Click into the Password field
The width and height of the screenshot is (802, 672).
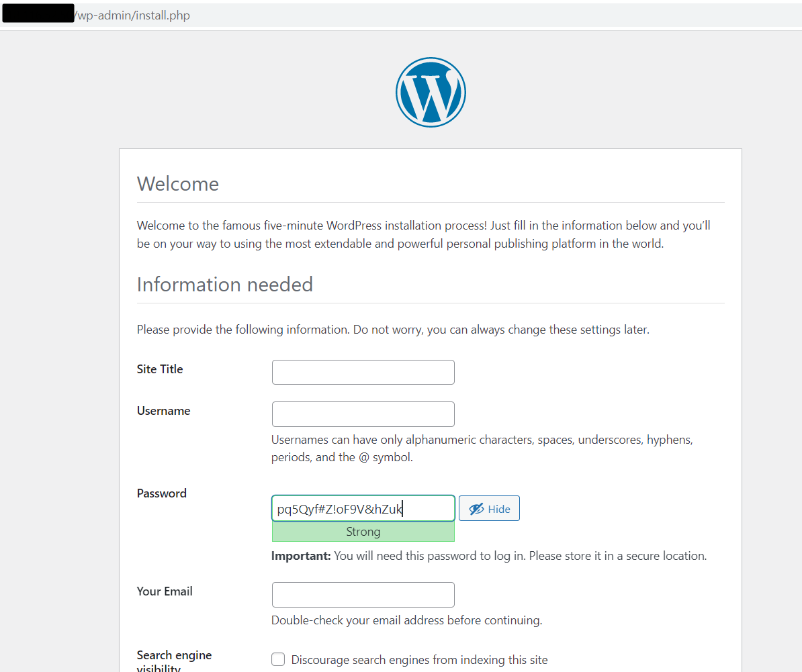coord(363,508)
